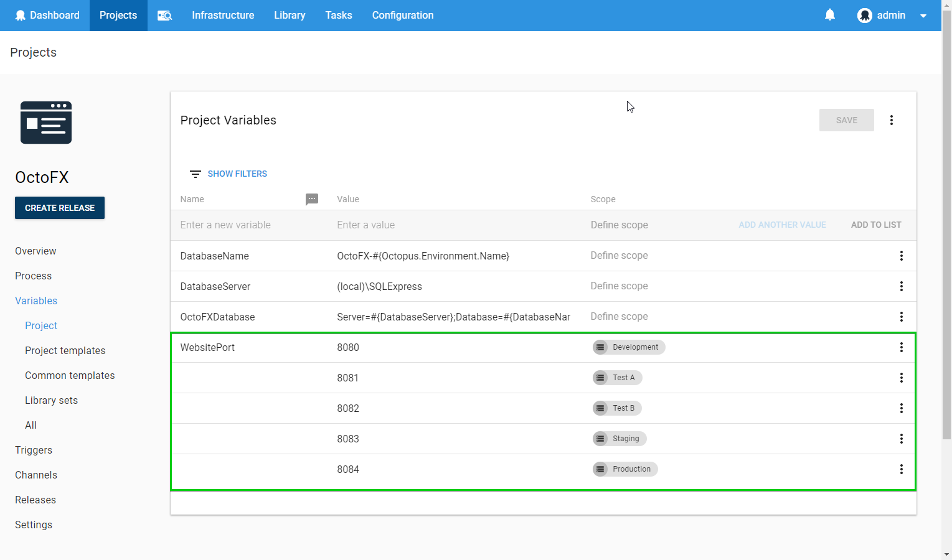Image resolution: width=952 pixels, height=560 pixels.
Task: Open the DatabaseName row overflow menu
Action: click(x=900, y=256)
